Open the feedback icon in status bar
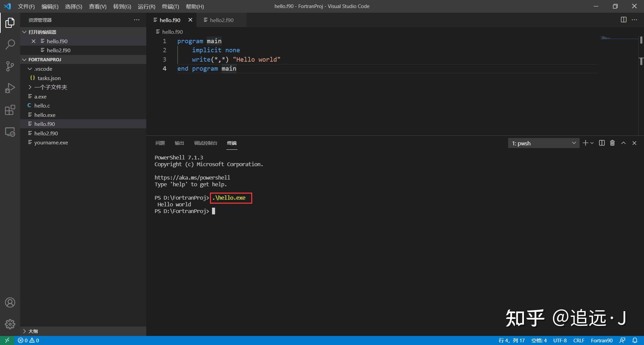 tap(622, 340)
